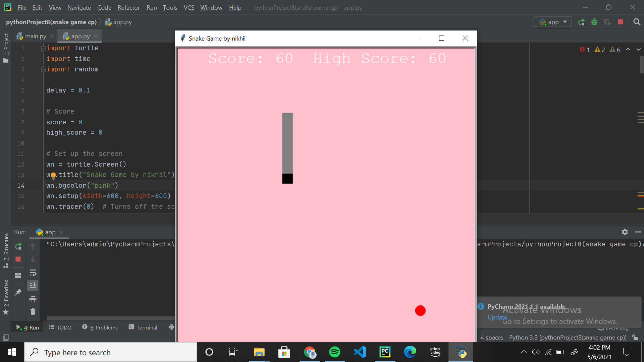
Task: Enable the restore layout icon in Run panel
Action: click(18, 276)
